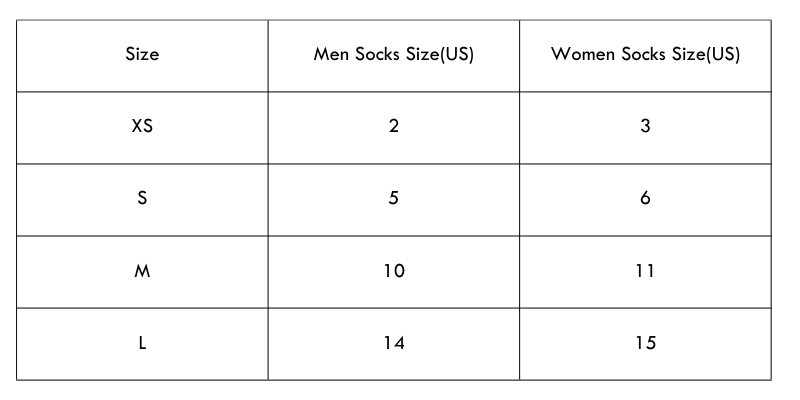Click the word Socks in women's header
The width and height of the screenshot is (800, 400).
tap(644, 54)
